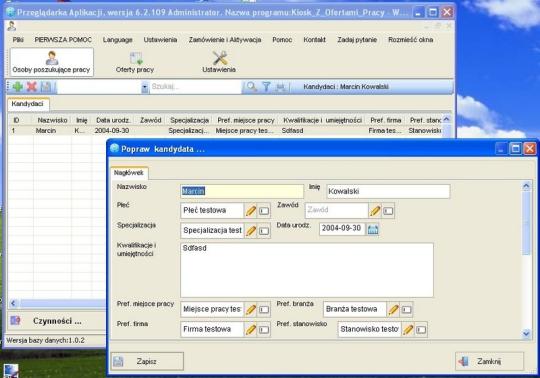Viewport: 540px width, 378px height.
Task: Expand the dropdown arrow beside Szukaj field
Action: pos(145,87)
